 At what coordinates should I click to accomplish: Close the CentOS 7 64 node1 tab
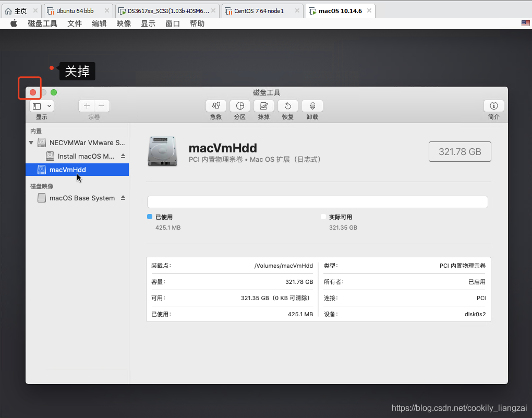(297, 10)
